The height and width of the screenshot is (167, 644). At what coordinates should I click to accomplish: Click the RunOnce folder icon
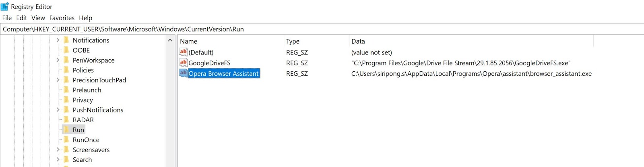pyautogui.click(x=66, y=140)
